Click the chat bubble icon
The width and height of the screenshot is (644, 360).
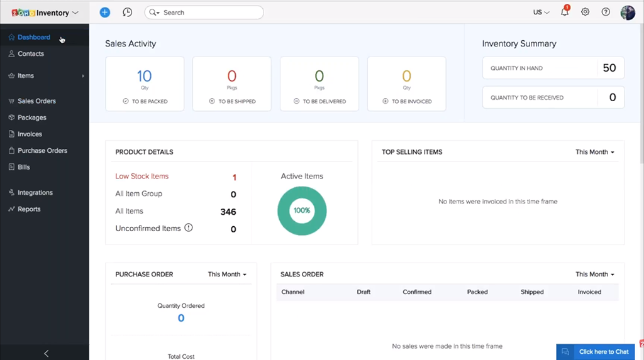565,352
